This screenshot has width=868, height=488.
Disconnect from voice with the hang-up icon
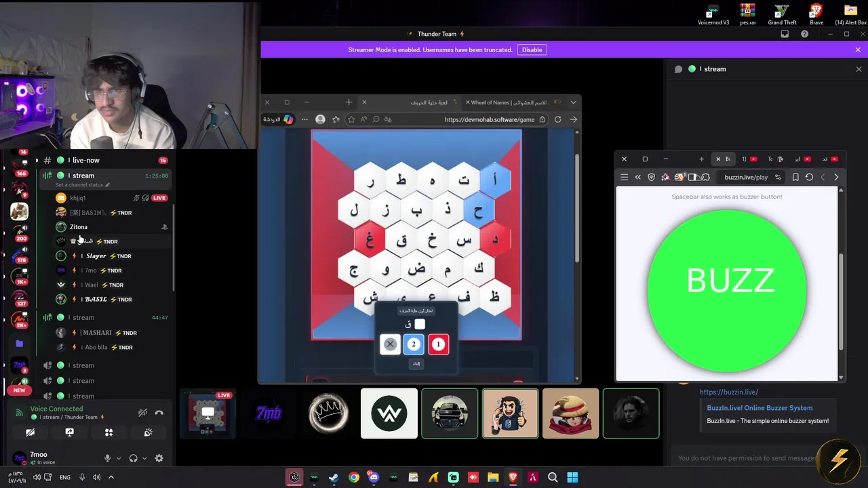click(x=159, y=413)
